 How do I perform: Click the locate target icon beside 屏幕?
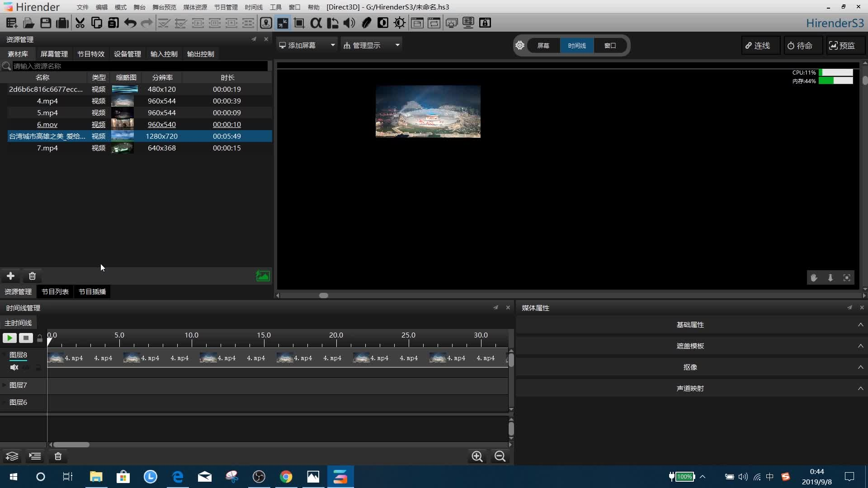click(520, 46)
